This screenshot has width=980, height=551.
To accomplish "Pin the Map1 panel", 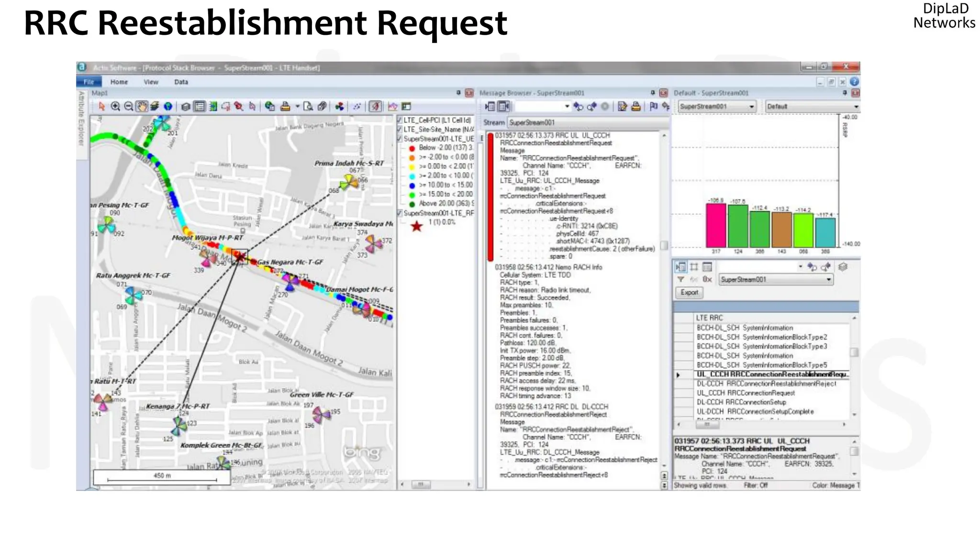I will pos(458,93).
